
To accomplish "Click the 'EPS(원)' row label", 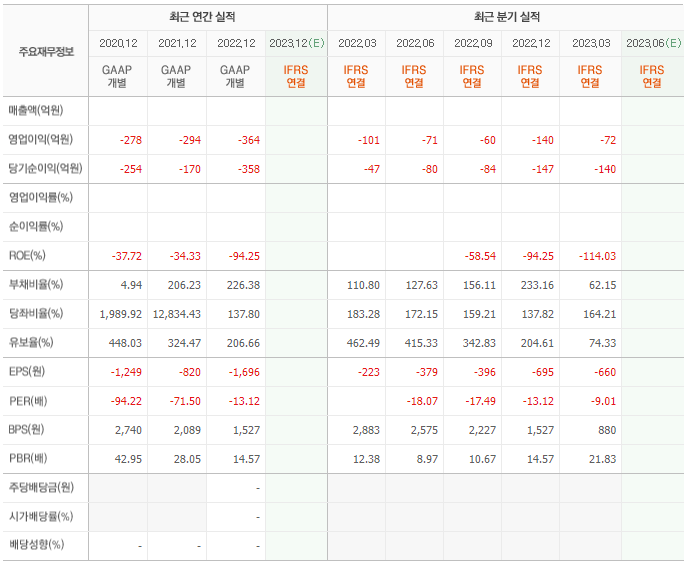I will coord(27,372).
